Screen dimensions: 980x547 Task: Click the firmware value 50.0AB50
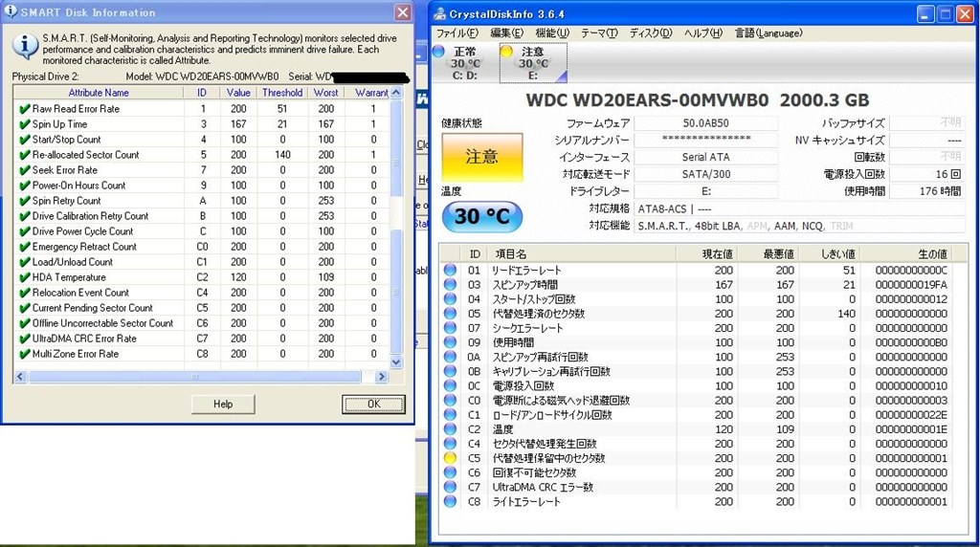(705, 123)
